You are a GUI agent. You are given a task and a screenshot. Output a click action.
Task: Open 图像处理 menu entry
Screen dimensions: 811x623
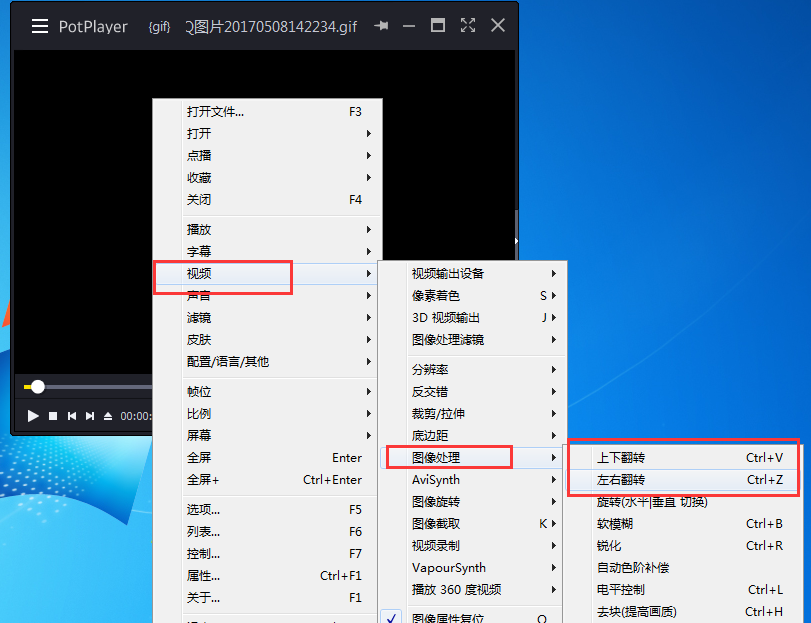[x=440, y=457]
